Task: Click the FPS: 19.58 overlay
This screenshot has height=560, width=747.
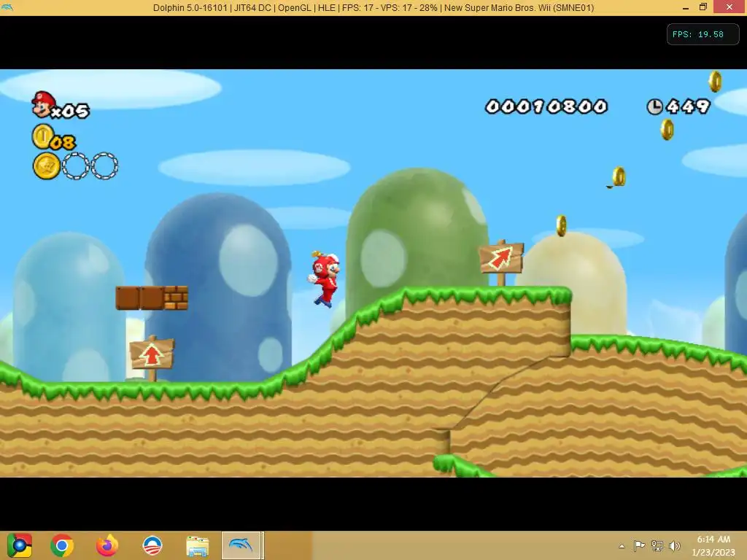Action: (703, 34)
